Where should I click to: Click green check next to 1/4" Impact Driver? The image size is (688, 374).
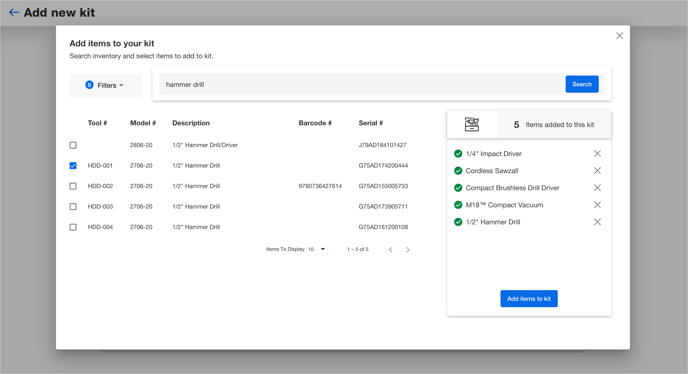pos(458,154)
